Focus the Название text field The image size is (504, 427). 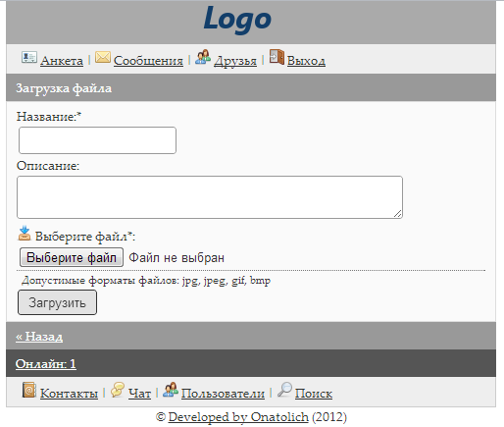pyautogui.click(x=97, y=140)
